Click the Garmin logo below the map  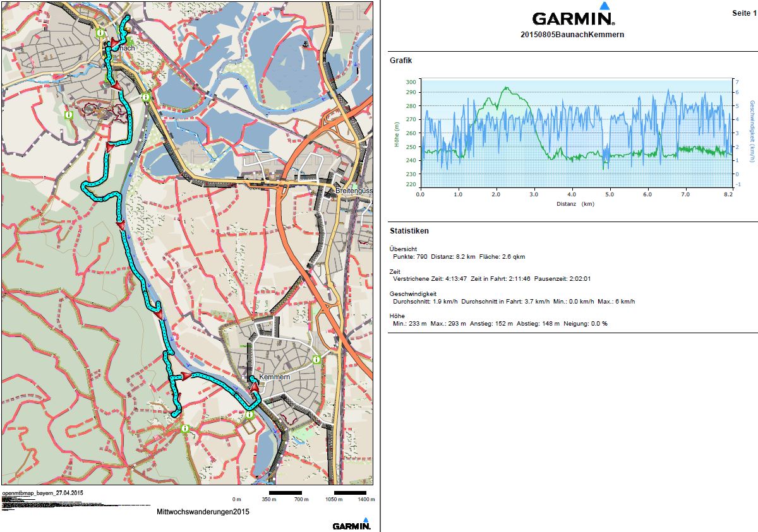click(x=351, y=524)
